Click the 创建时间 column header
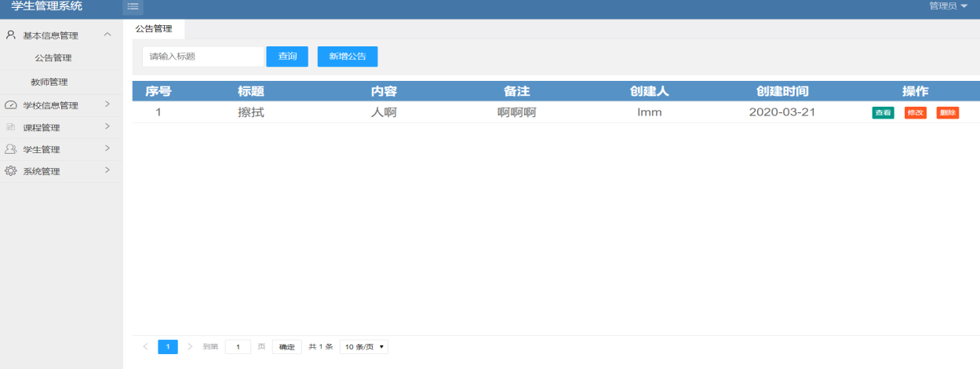This screenshot has height=369, width=980. coord(782,91)
